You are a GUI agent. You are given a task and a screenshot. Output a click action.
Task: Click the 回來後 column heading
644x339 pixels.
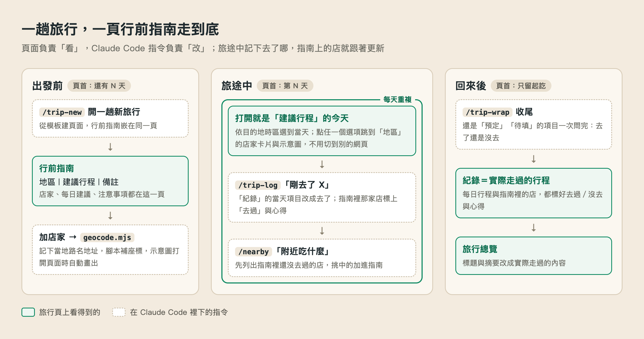click(471, 86)
